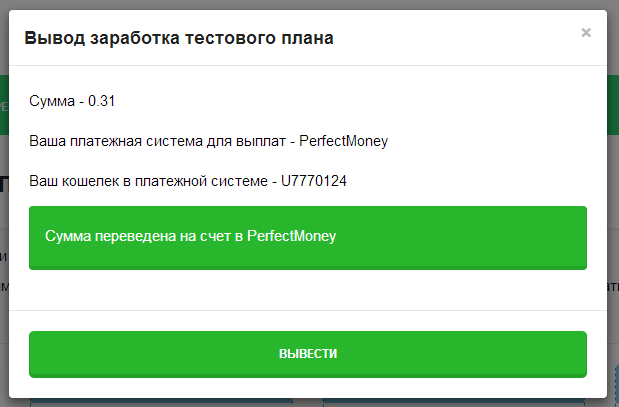Click Сумма переведена на счет message text
The image size is (619, 407).
(x=144, y=237)
